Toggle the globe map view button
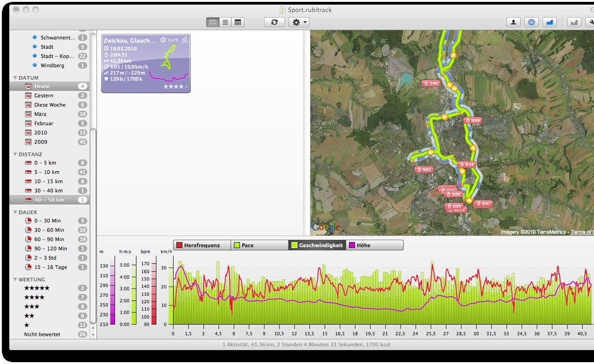 [531, 22]
